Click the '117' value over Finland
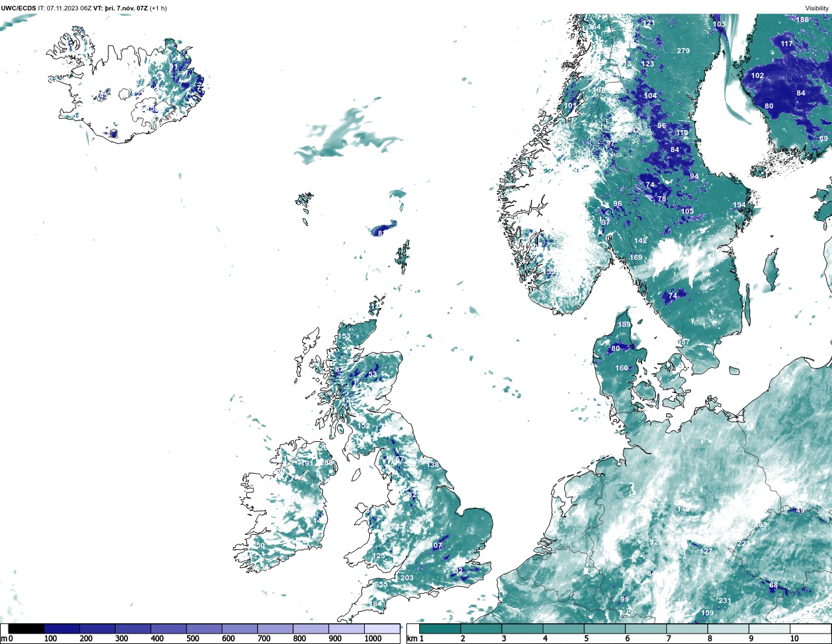Viewport: 832px width, 644px height. pos(786,44)
